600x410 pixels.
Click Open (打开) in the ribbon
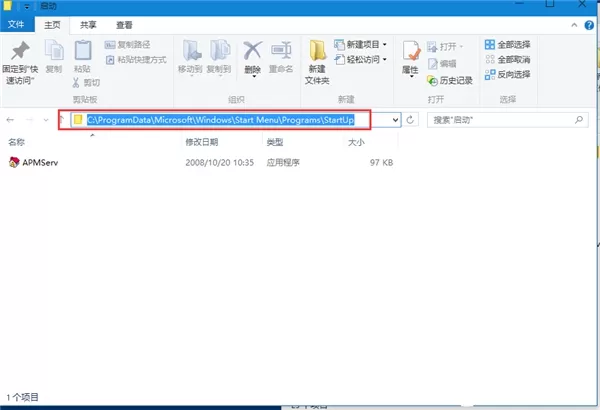pos(445,47)
